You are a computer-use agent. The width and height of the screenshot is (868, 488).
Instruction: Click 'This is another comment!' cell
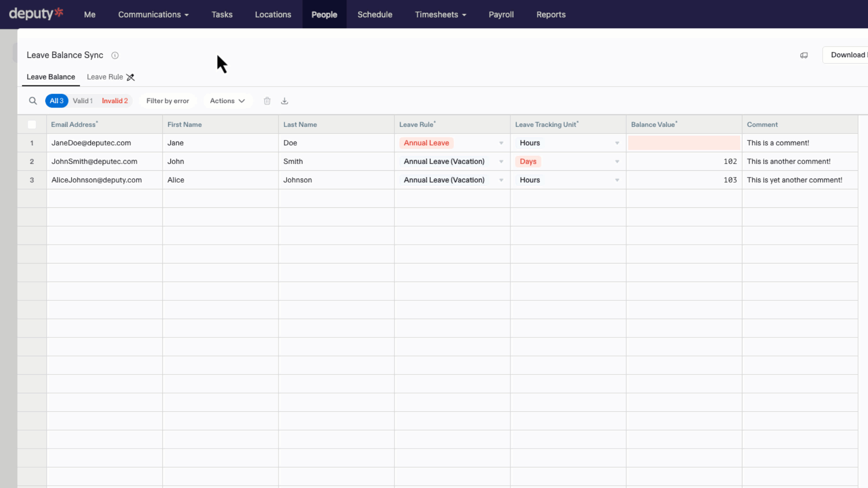point(800,161)
